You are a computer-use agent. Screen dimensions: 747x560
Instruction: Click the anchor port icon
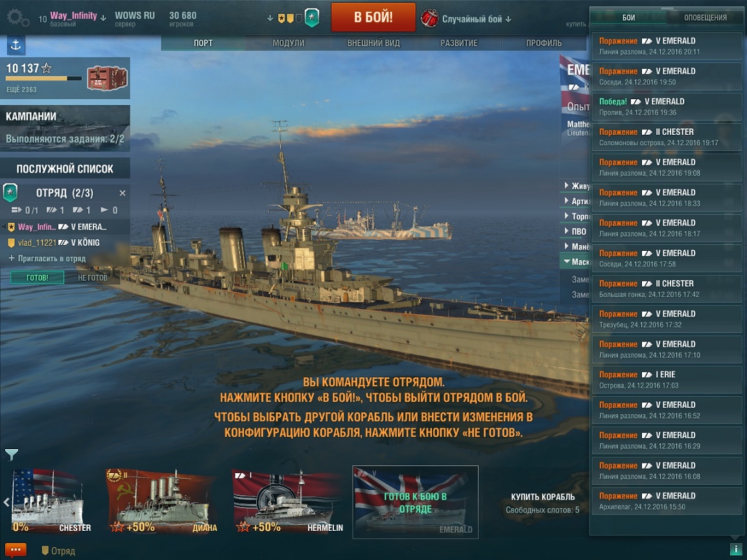(16, 45)
